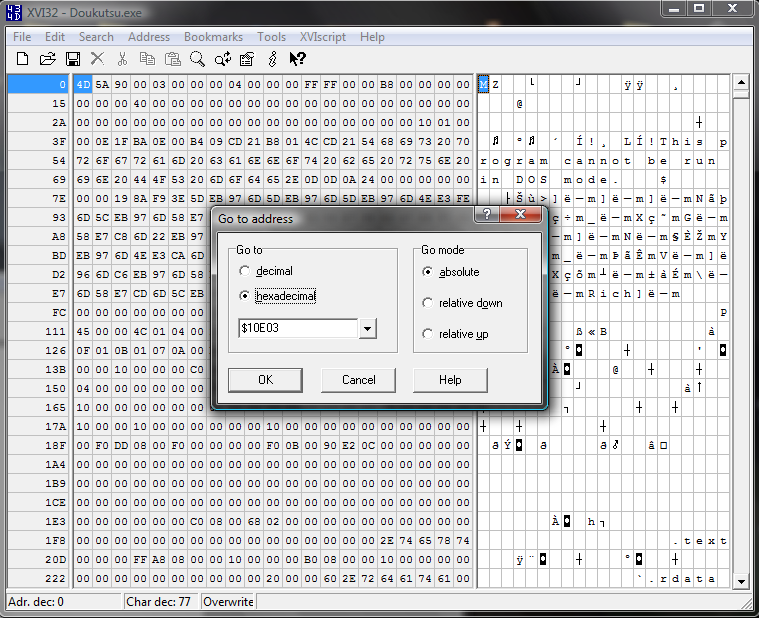Confirm with the OK button
The height and width of the screenshot is (618, 759).
click(x=265, y=380)
